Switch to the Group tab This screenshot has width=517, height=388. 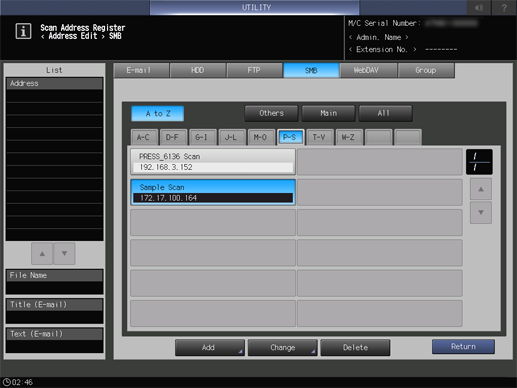point(426,70)
